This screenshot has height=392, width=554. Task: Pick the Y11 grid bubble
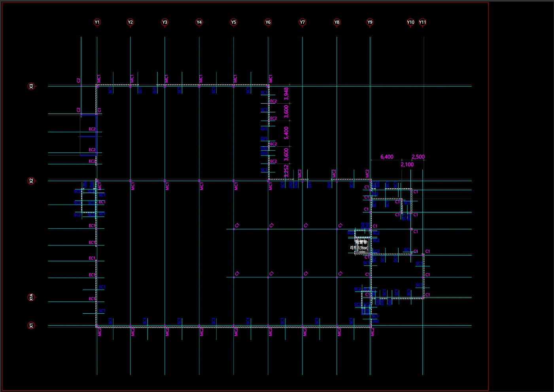point(423,22)
